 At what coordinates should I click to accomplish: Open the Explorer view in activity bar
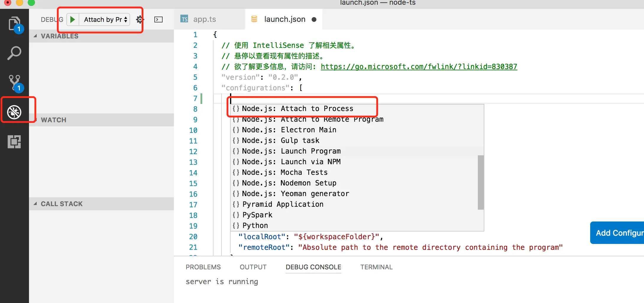[x=14, y=24]
